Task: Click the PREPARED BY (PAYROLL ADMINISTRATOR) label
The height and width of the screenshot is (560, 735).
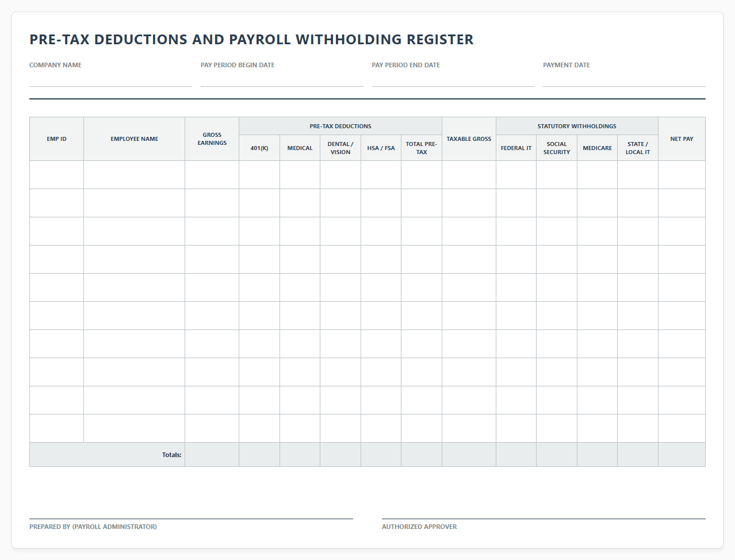Action: point(93,527)
